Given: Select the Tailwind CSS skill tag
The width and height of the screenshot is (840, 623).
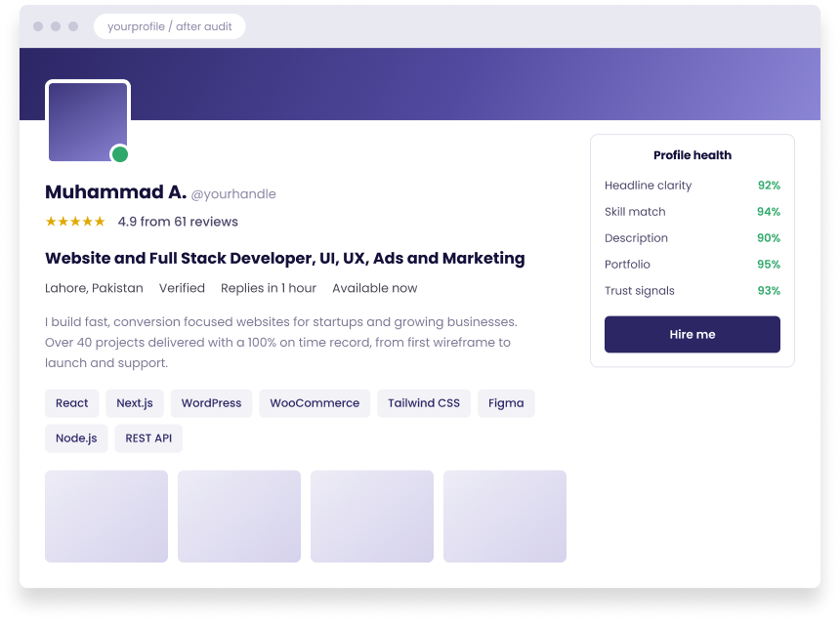Looking at the screenshot, I should click(424, 403).
